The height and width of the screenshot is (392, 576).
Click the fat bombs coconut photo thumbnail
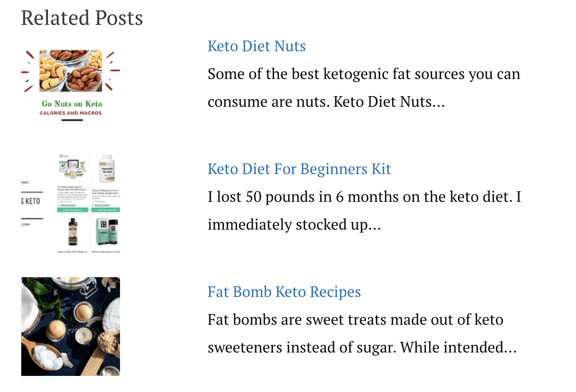71,327
